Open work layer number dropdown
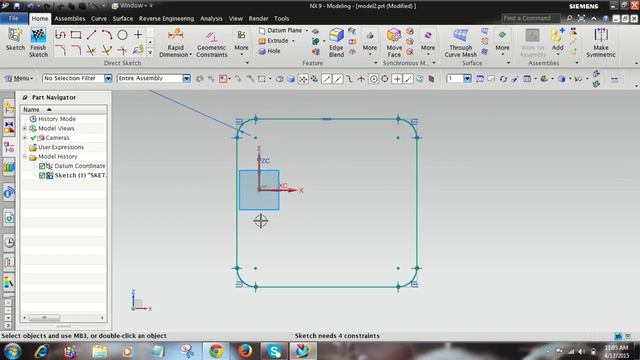This screenshot has height=360, width=640. [467, 78]
